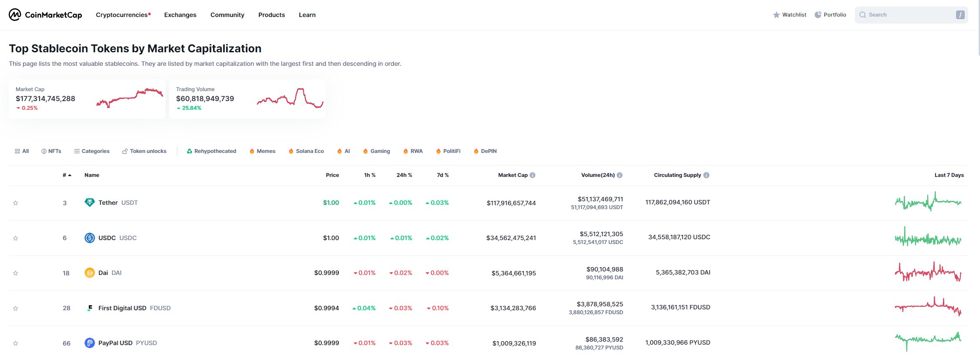Click the Volume(24h) info icon
Image resolution: width=980 pixels, height=356 pixels.
[620, 175]
